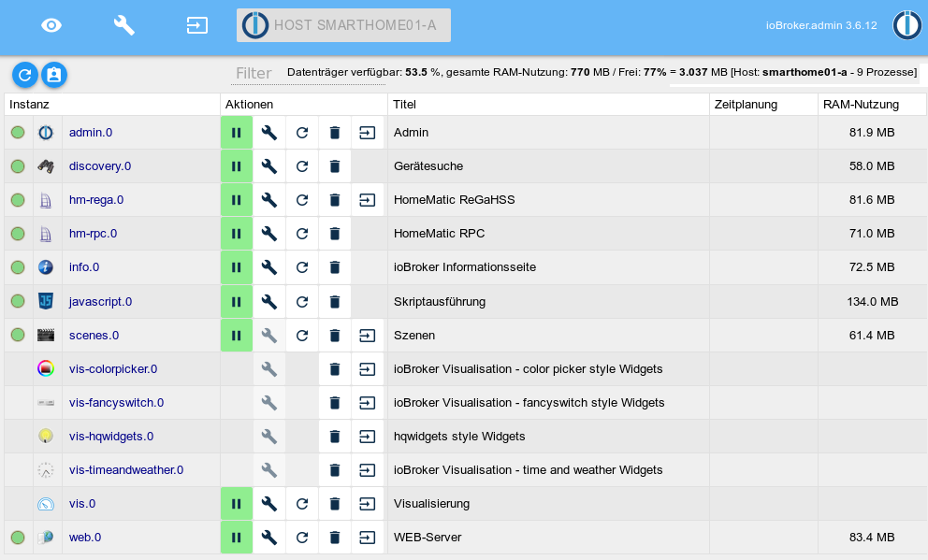The image size is (928, 560).
Task: Delete the web.0 instance
Action: (334, 538)
